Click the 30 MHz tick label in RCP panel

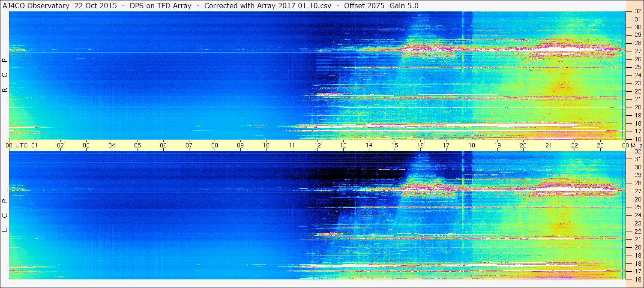pos(638,27)
